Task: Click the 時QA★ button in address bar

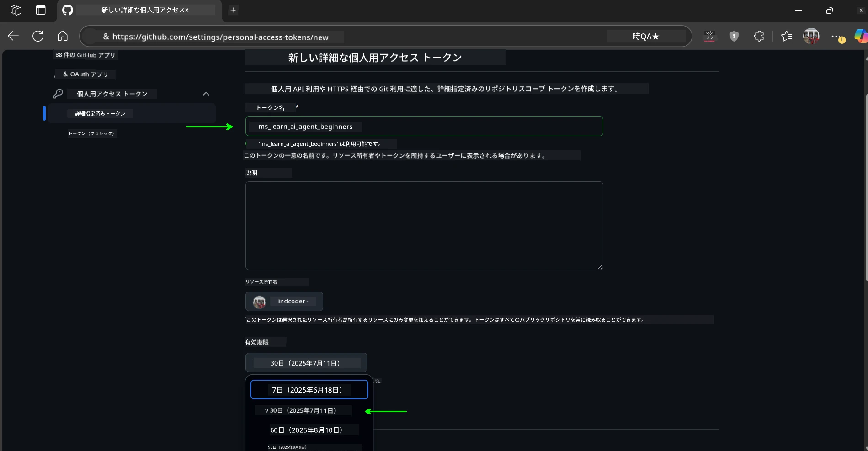Action: pos(645,36)
